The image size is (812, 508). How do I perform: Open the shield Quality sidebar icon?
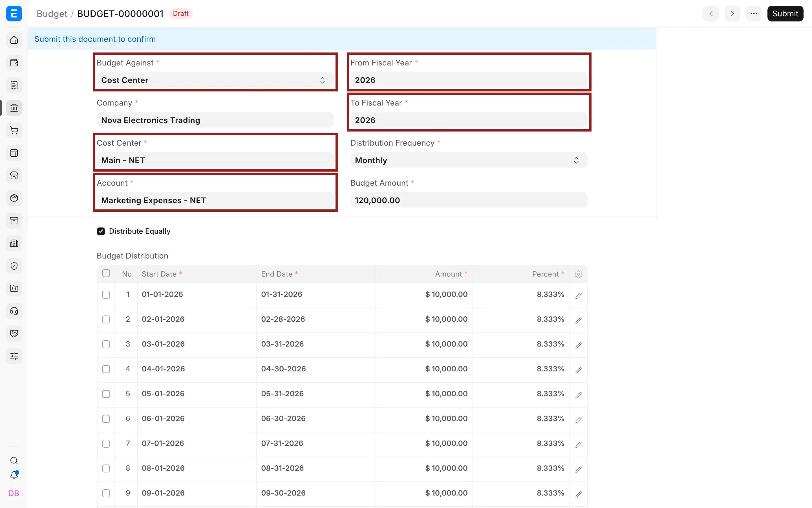[14, 266]
